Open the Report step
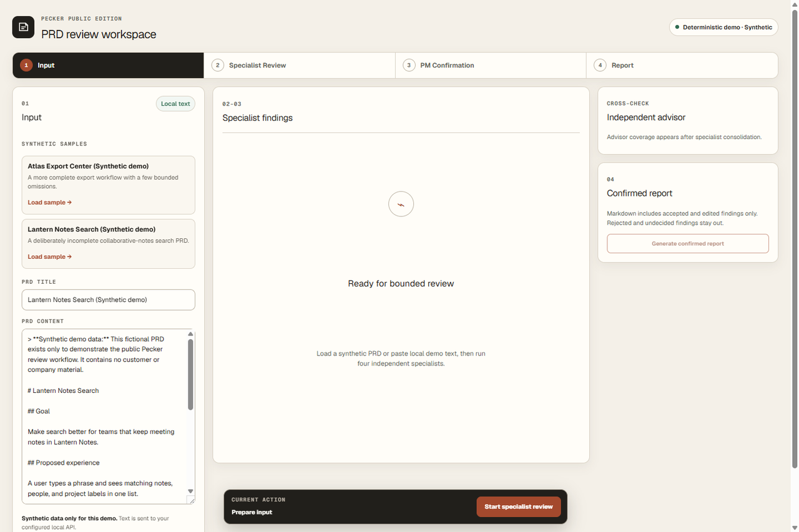The height and width of the screenshot is (532, 799). (682, 65)
